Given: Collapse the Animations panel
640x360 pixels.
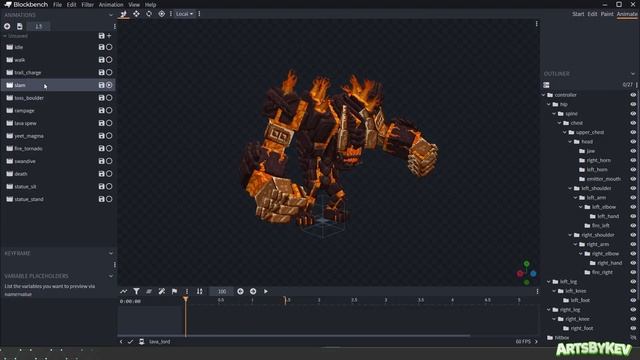Looking at the screenshot, I should point(111,15).
